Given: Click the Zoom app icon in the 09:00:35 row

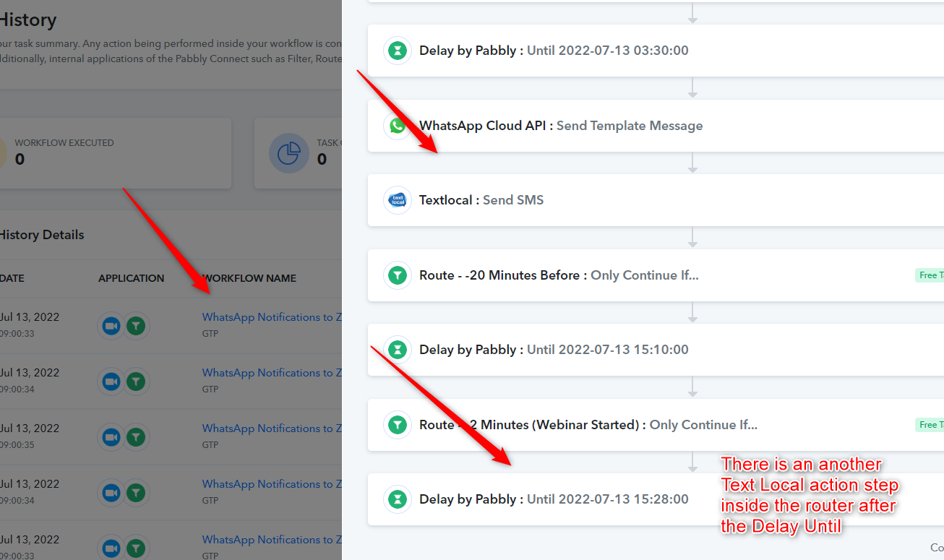Looking at the screenshot, I should (x=111, y=437).
